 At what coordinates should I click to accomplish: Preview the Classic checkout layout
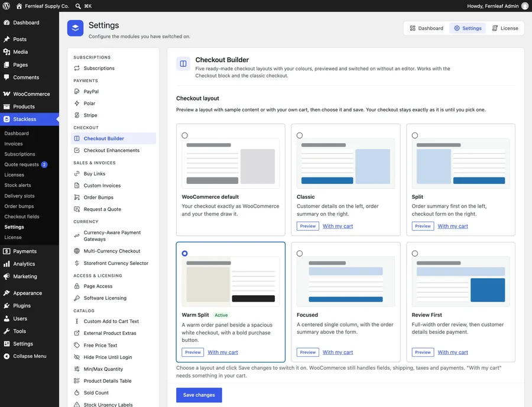(x=308, y=226)
